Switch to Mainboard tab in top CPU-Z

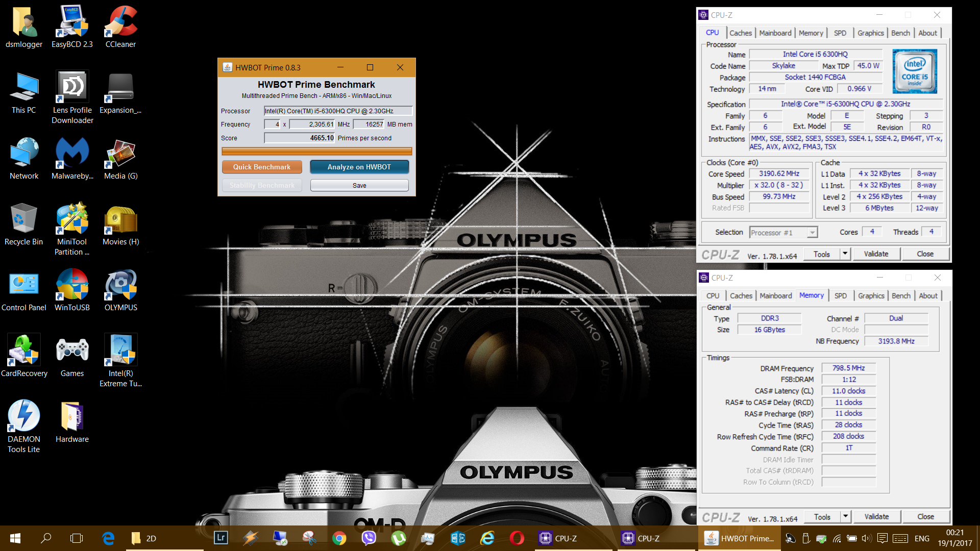[x=775, y=33]
